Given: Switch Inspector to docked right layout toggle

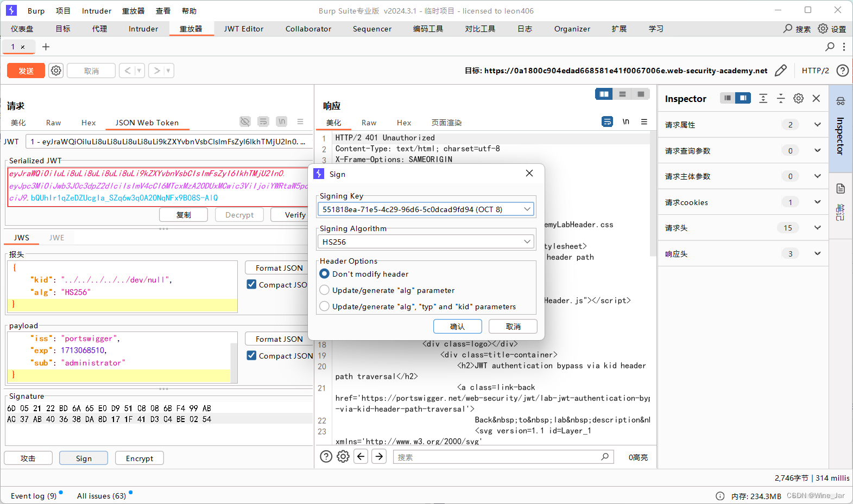Looking at the screenshot, I should click(743, 98).
